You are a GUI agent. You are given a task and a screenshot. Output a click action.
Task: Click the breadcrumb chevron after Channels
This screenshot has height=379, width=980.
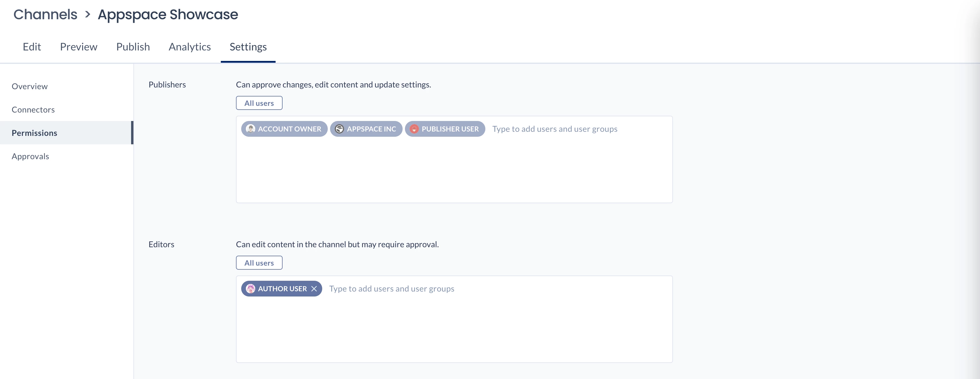tap(87, 15)
